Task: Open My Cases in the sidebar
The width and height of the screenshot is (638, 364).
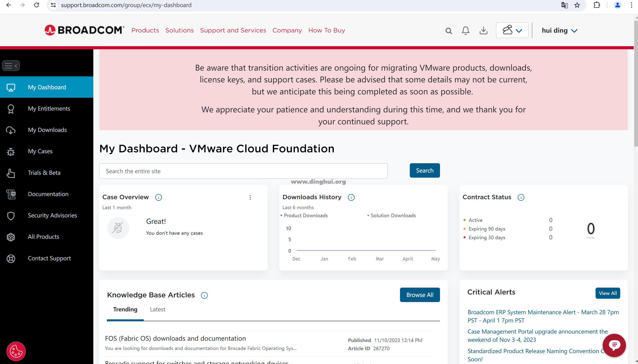Action: tap(40, 151)
